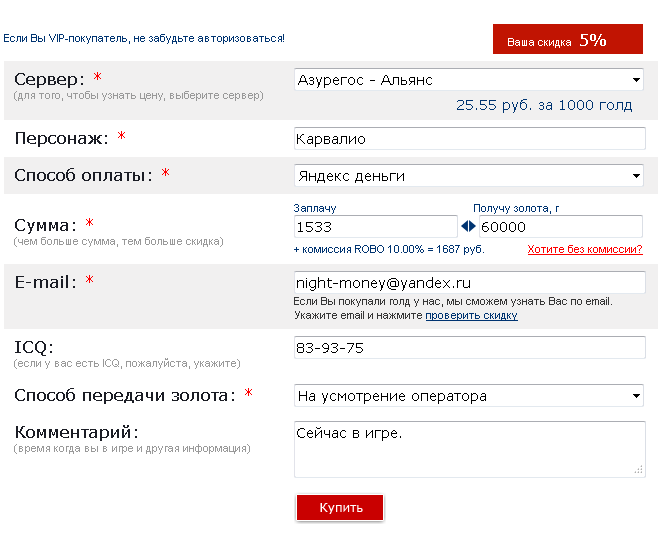Click the Ваша скидка 5% red banner
The image size is (661, 538).
[568, 39]
